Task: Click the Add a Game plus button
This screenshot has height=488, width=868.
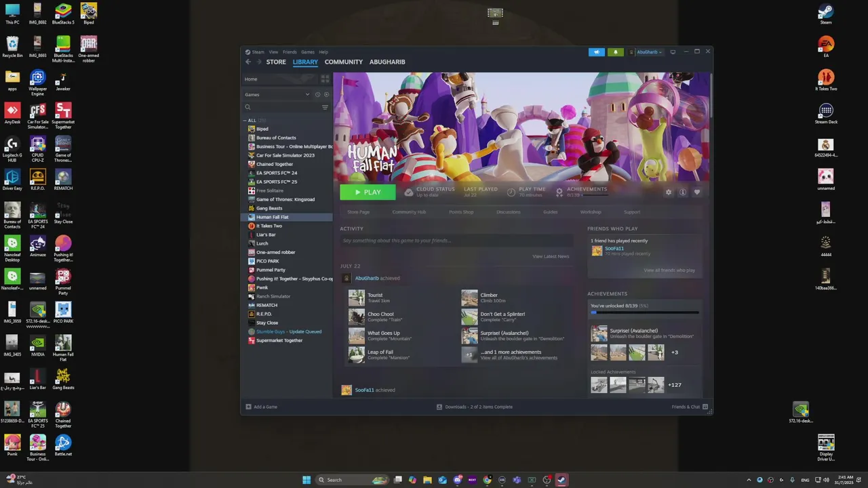Action: pyautogui.click(x=248, y=407)
